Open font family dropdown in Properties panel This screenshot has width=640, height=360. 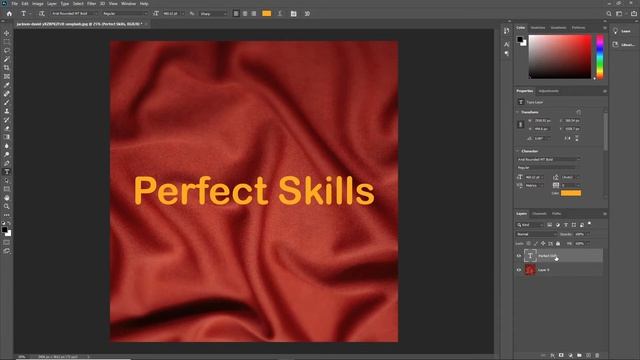pyautogui.click(x=548, y=159)
